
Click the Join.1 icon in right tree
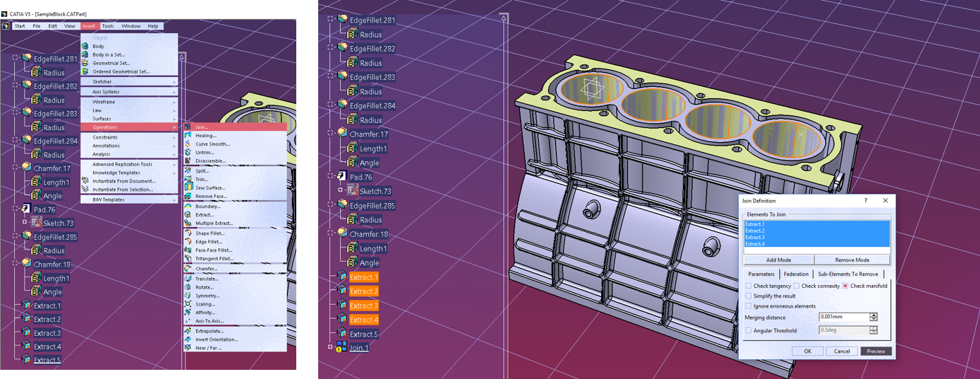[x=342, y=348]
